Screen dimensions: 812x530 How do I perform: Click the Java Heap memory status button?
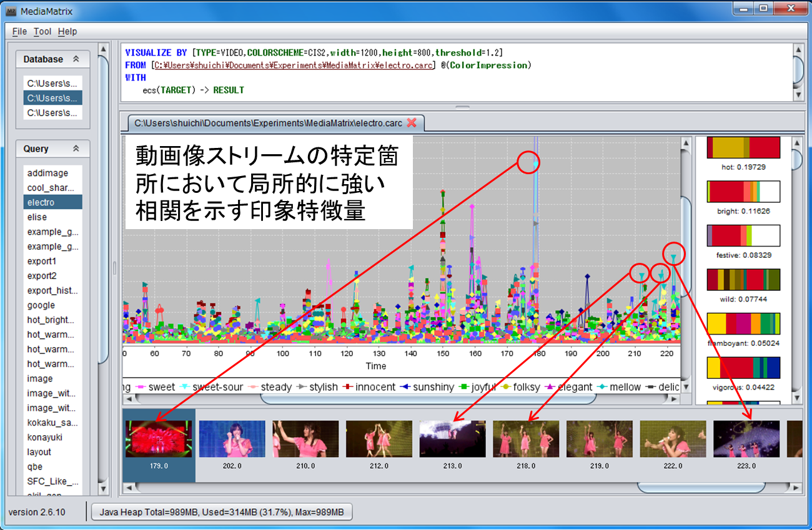coord(222,513)
